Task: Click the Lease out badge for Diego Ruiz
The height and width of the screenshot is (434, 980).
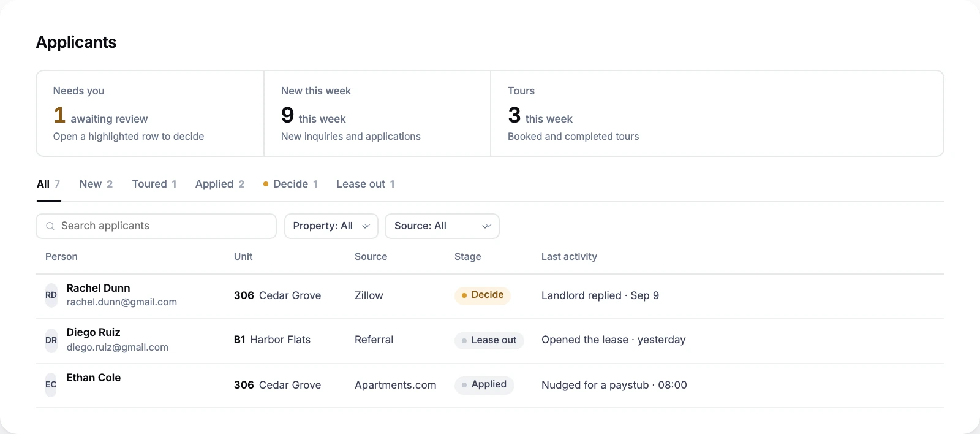Action: 489,340
